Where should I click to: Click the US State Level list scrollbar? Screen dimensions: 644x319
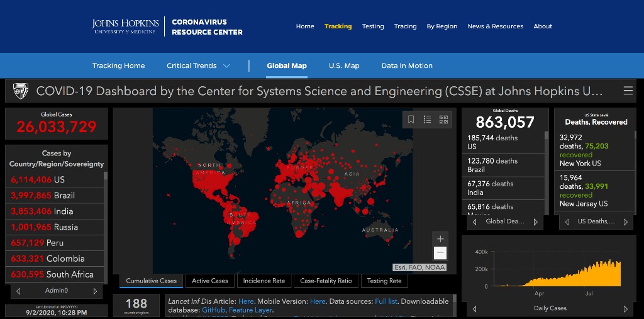coord(636,172)
